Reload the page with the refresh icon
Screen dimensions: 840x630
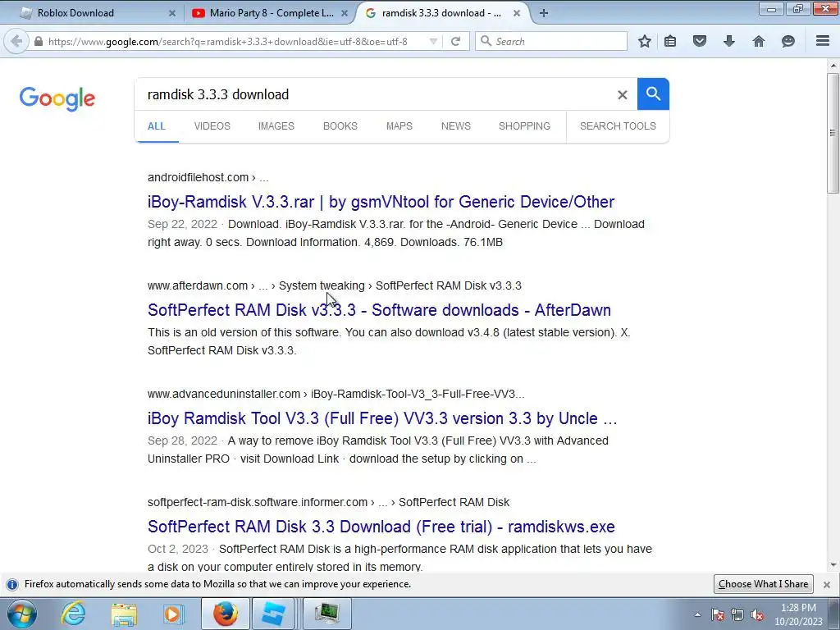(x=455, y=41)
